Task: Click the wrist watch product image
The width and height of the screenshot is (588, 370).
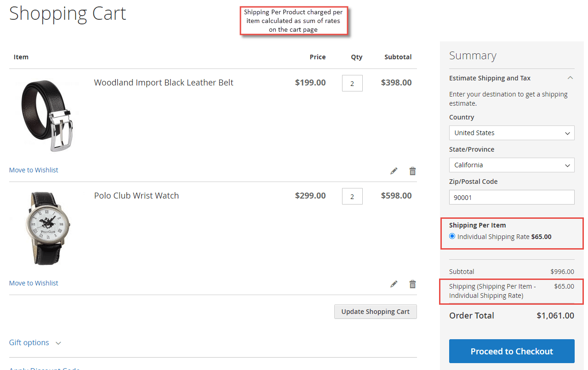Action: tap(47, 228)
